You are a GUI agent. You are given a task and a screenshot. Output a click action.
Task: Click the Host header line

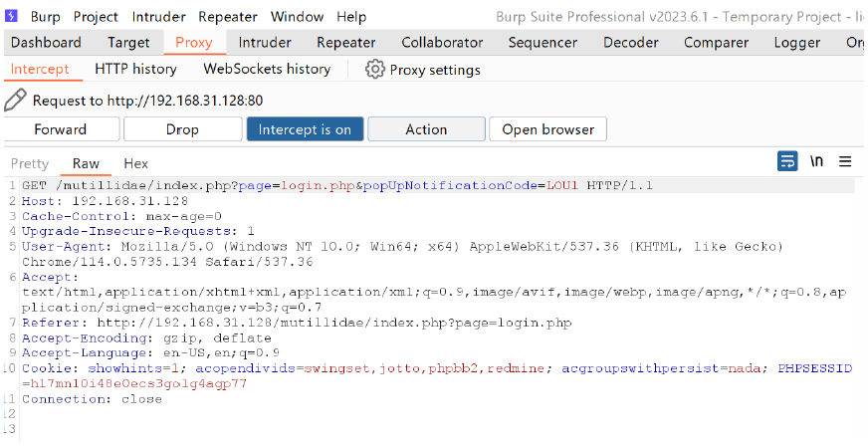(105, 201)
